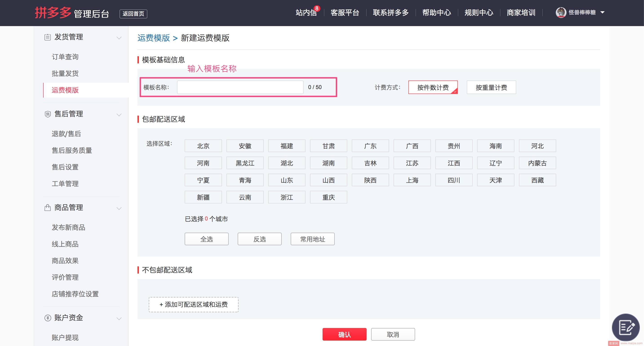Open 客服平台 in top navigation

pos(345,13)
